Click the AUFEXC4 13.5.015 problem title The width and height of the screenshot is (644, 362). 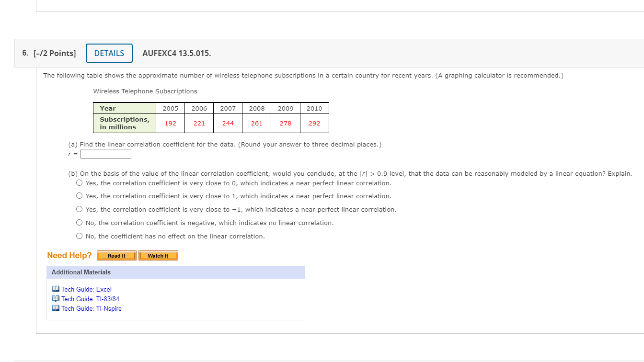tap(176, 53)
